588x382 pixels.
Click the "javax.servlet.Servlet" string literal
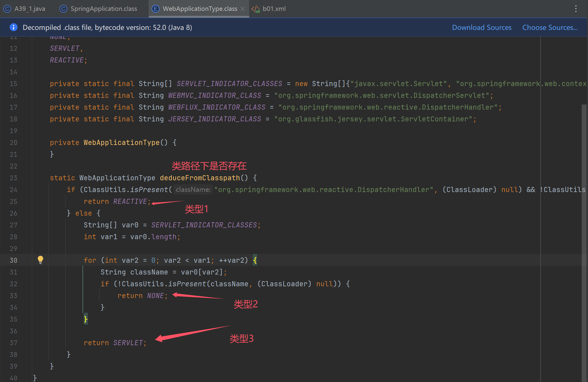coord(398,84)
